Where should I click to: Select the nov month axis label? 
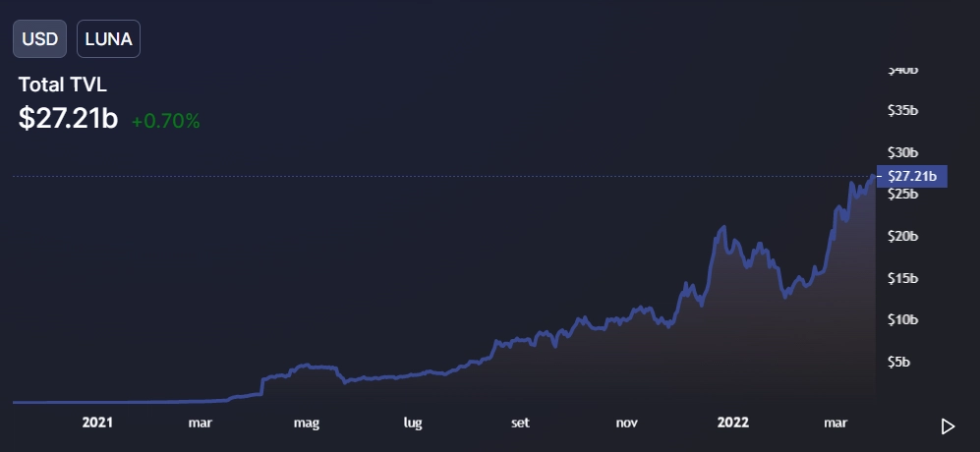tap(627, 424)
